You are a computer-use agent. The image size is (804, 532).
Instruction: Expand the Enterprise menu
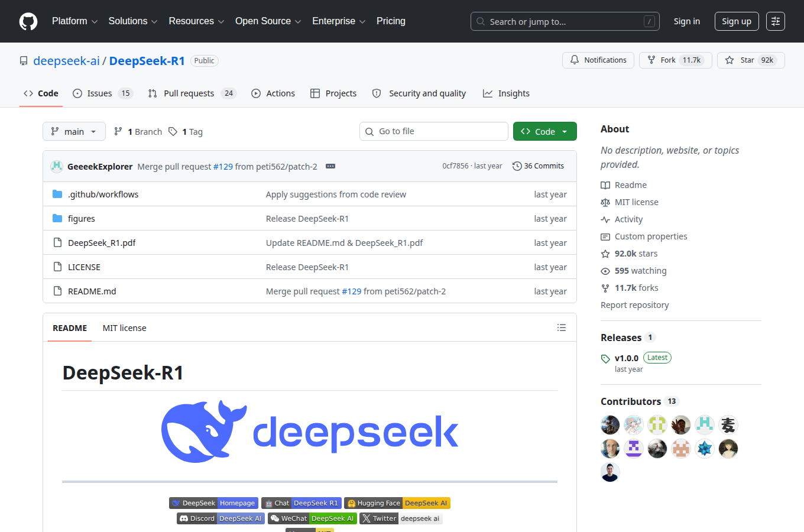pos(339,21)
